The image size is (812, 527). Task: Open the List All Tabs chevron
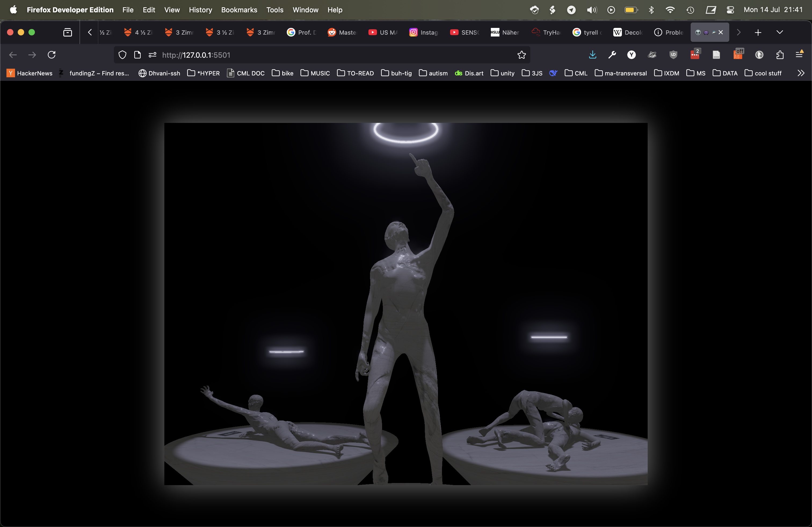[780, 32]
